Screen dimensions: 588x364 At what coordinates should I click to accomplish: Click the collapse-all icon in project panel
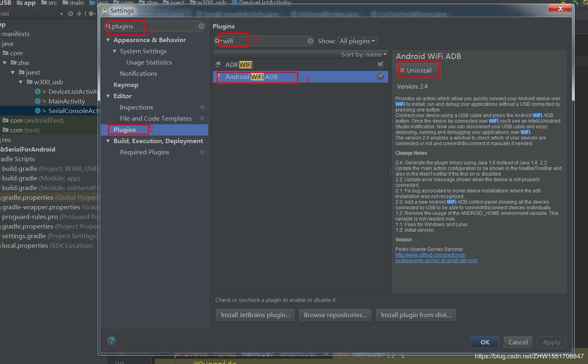click(x=79, y=14)
